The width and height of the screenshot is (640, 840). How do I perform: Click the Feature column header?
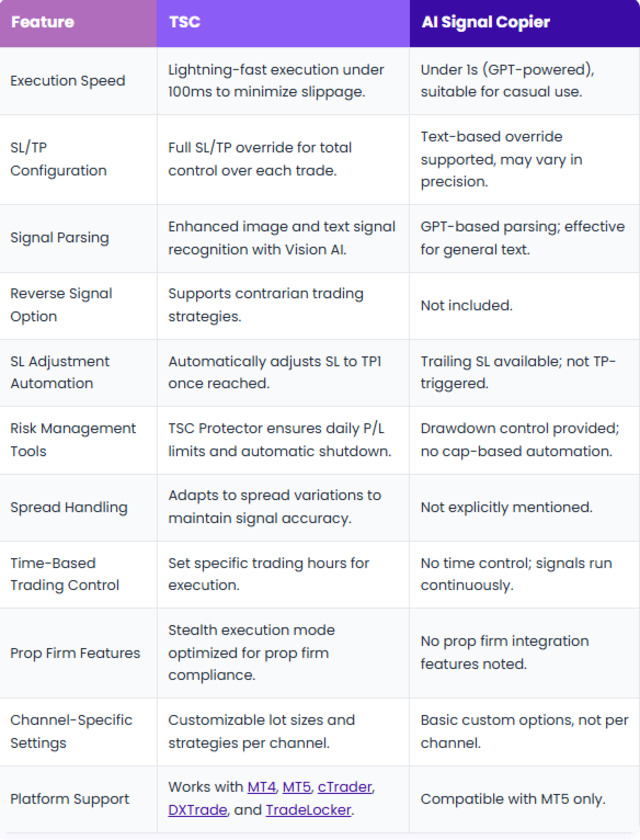(41, 22)
